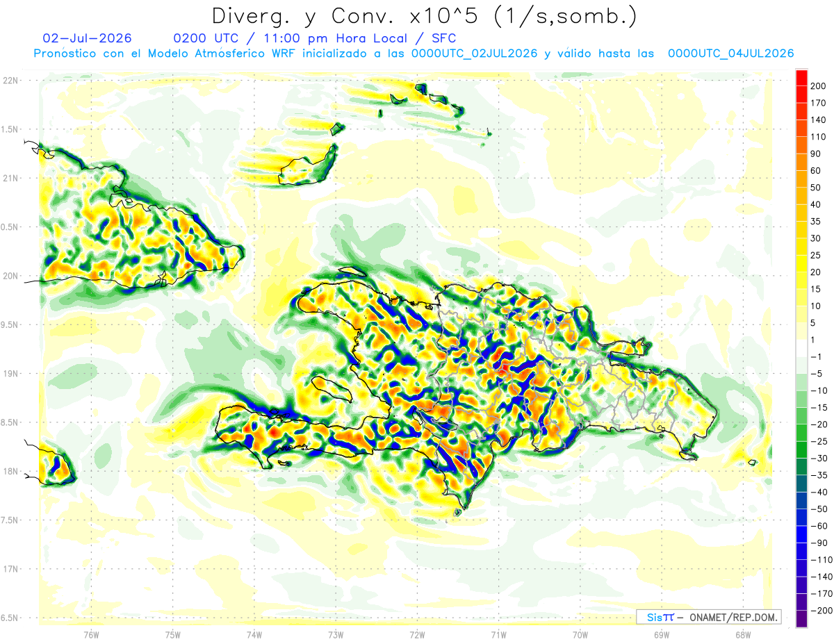This screenshot has width=834, height=644.
Task: Select the 'SFC' level label
Action: [444, 38]
